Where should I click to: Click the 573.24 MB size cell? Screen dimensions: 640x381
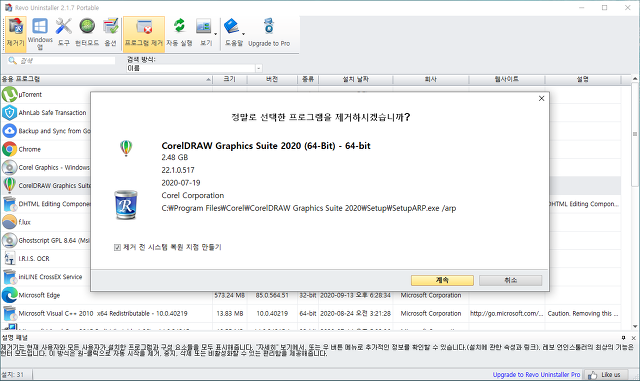point(230,295)
